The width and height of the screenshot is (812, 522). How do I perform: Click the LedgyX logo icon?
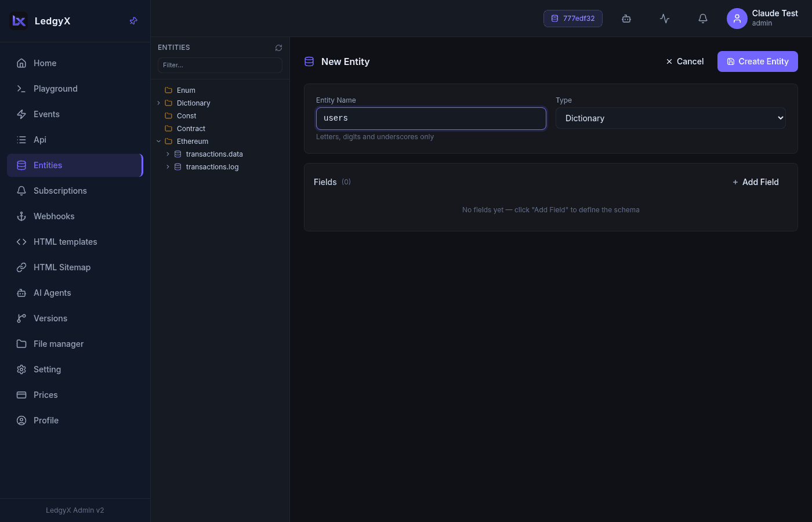[19, 21]
